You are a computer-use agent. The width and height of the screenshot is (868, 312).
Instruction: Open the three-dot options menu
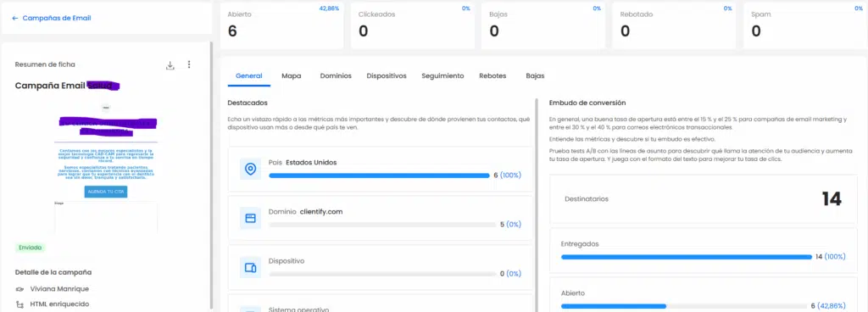(x=189, y=64)
